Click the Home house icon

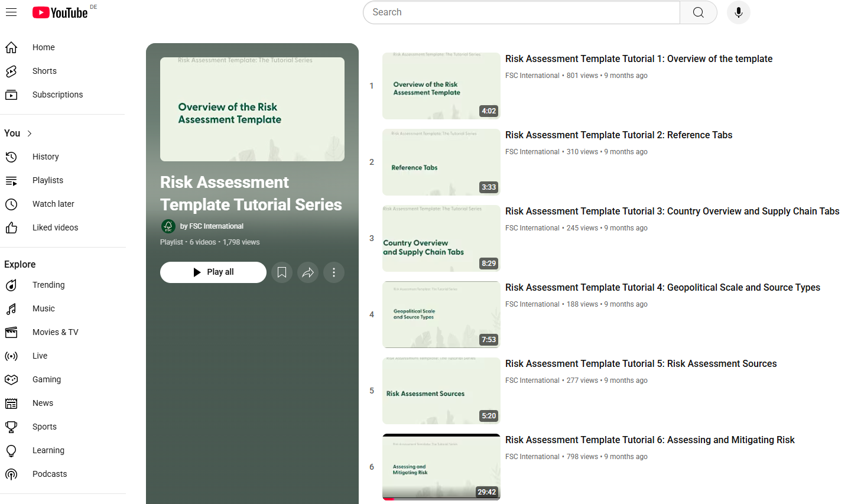click(x=11, y=47)
